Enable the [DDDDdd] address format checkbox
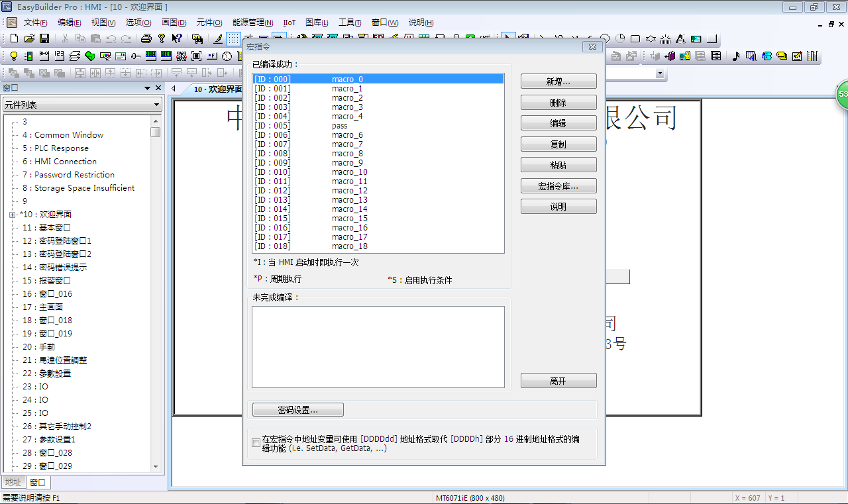Screen dimensions: 848x504 point(256,443)
